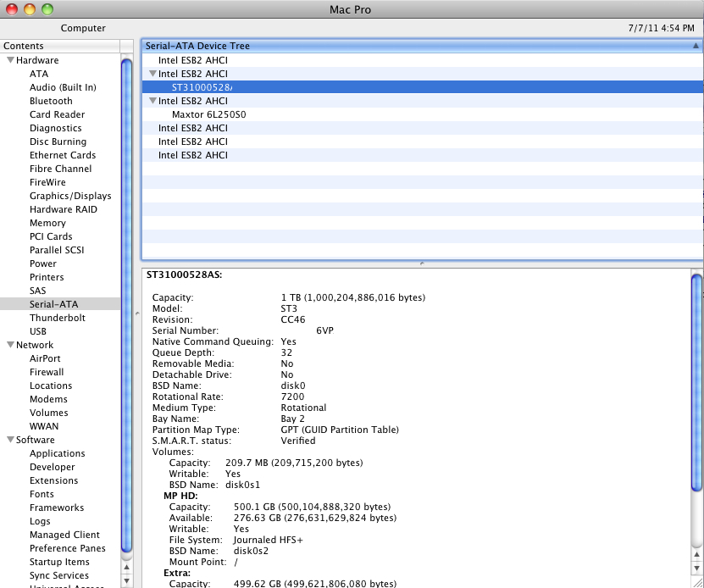The width and height of the screenshot is (704, 588).
Task: Click the yellow minimize window button
Action: (x=30, y=9)
